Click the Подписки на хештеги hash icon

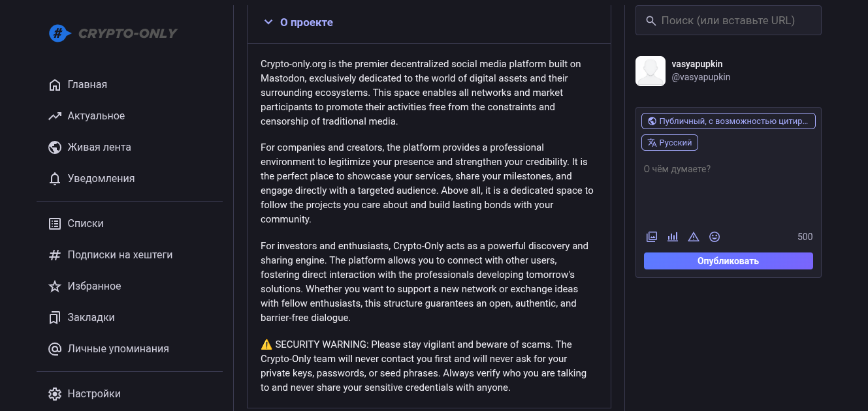coord(55,255)
